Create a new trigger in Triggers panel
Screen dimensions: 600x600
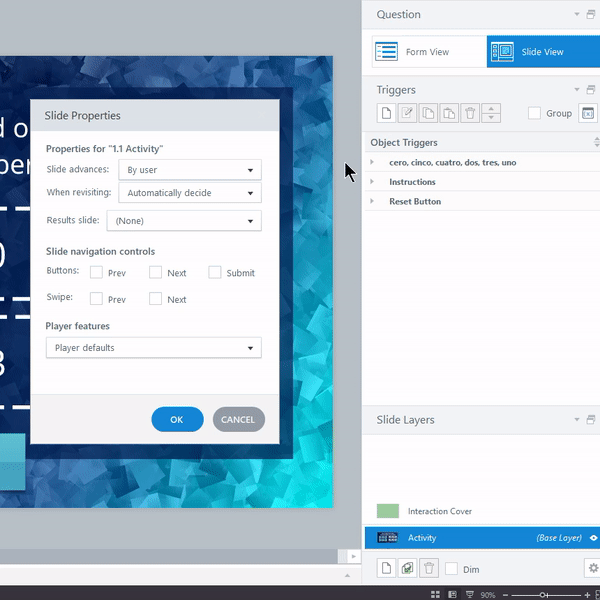[386, 114]
